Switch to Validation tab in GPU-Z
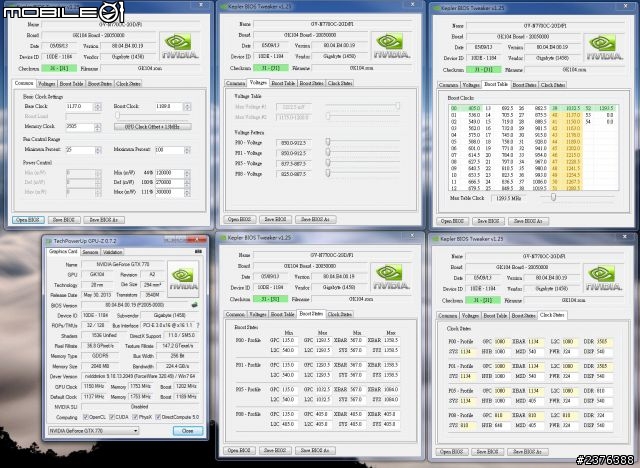This screenshot has height=468, width=640. [x=112, y=252]
